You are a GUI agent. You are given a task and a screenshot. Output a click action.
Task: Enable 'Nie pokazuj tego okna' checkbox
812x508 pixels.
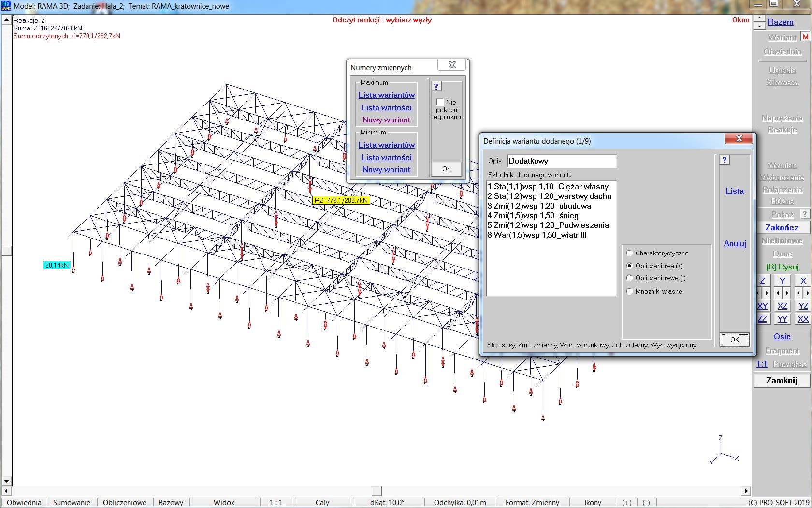440,102
